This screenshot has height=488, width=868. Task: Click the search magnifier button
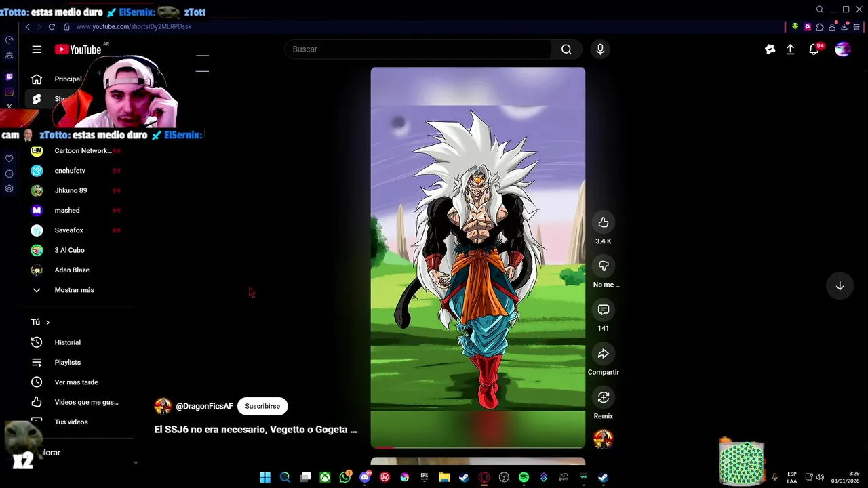point(566,49)
